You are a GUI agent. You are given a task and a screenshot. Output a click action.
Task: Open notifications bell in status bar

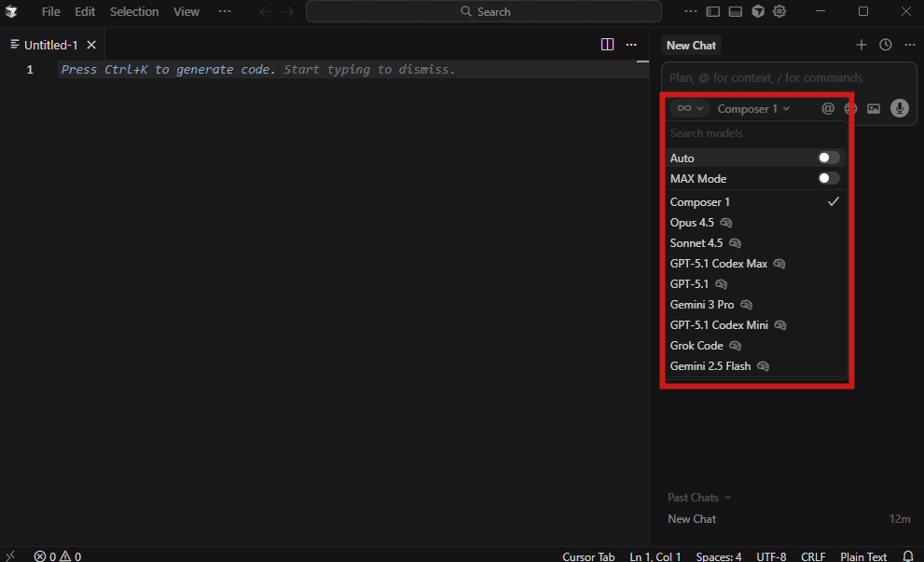click(907, 556)
